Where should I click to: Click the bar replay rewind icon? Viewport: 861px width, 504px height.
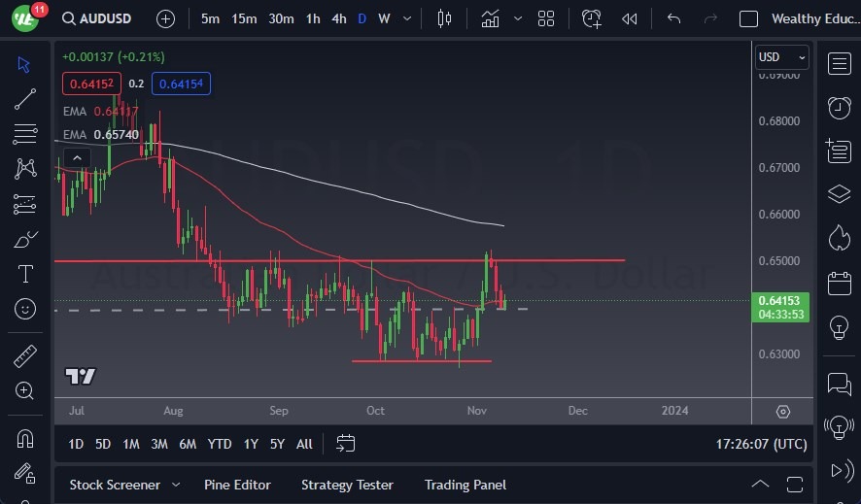pos(630,18)
